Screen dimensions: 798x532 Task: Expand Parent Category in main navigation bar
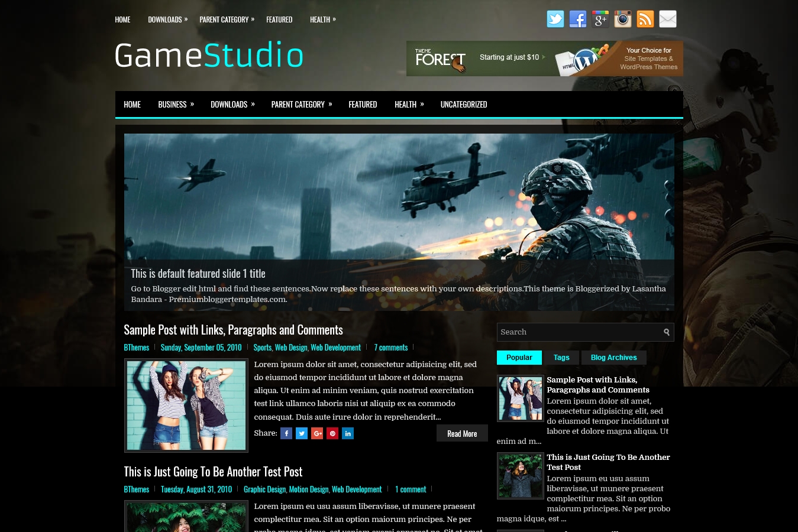(x=301, y=105)
